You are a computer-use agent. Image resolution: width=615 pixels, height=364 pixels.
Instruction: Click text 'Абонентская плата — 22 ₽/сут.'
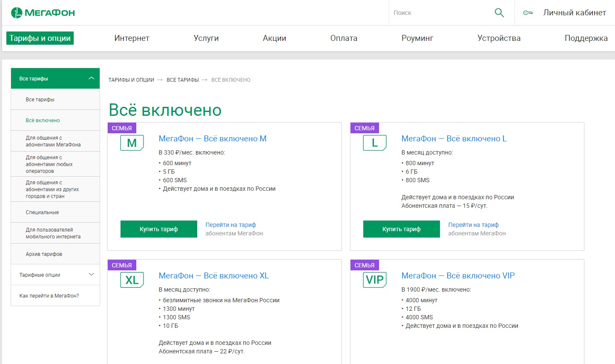click(202, 351)
